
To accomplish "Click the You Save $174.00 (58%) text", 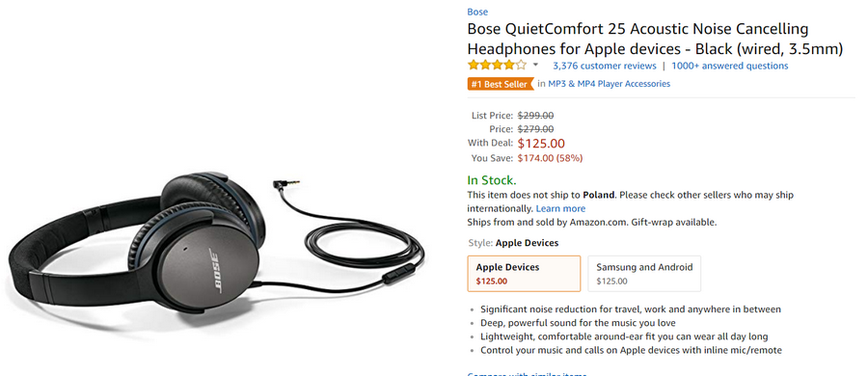I will pyautogui.click(x=550, y=158).
